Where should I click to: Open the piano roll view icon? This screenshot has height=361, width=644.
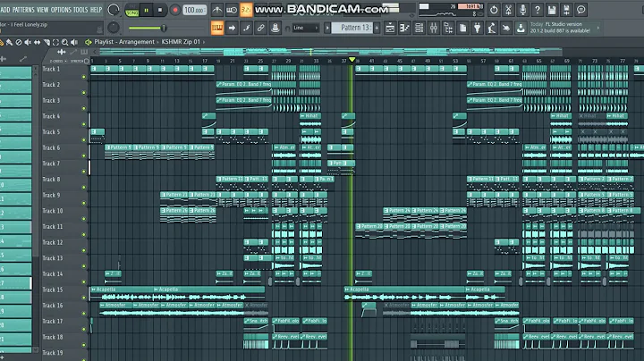[x=404, y=28]
